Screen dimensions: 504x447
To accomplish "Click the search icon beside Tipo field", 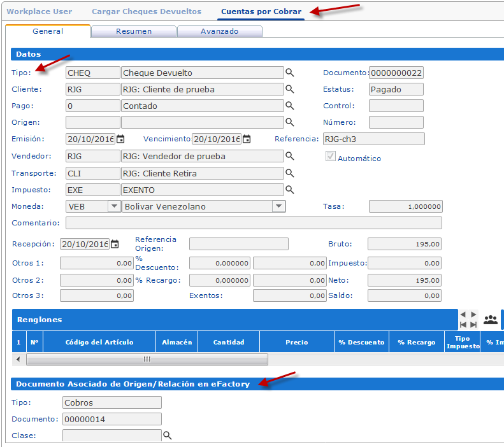I will tap(289, 73).
